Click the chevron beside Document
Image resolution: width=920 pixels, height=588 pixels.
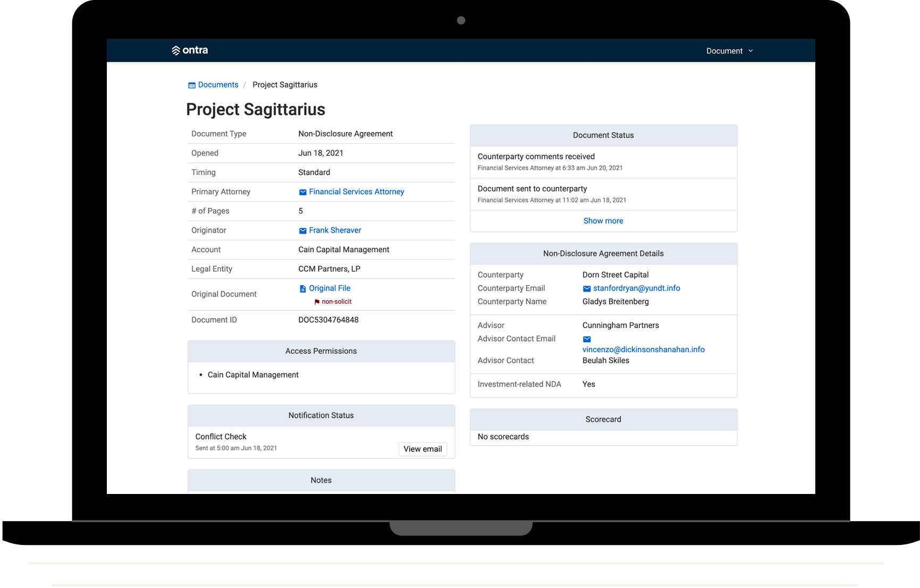(750, 51)
